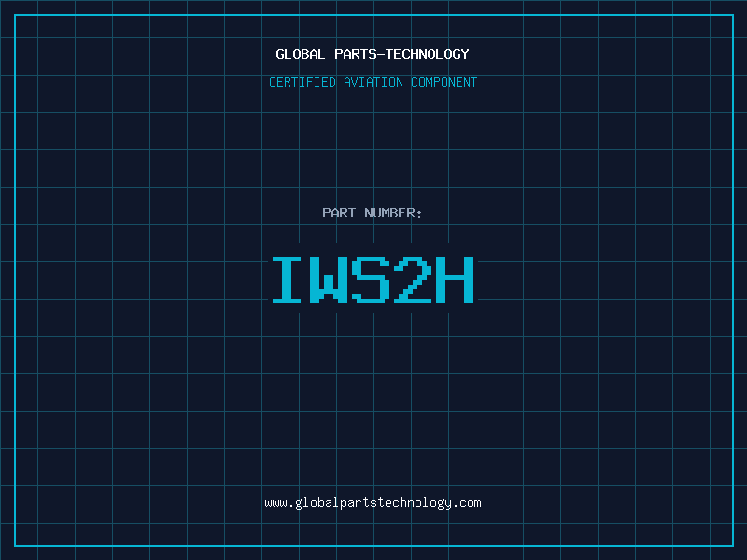
Task: Select the CERTIFIED AVIATION COMPONENT subtitle
Action: 373,82
